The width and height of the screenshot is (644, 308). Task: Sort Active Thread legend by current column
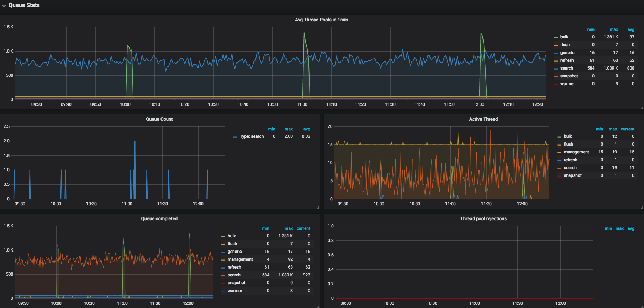pyautogui.click(x=627, y=129)
